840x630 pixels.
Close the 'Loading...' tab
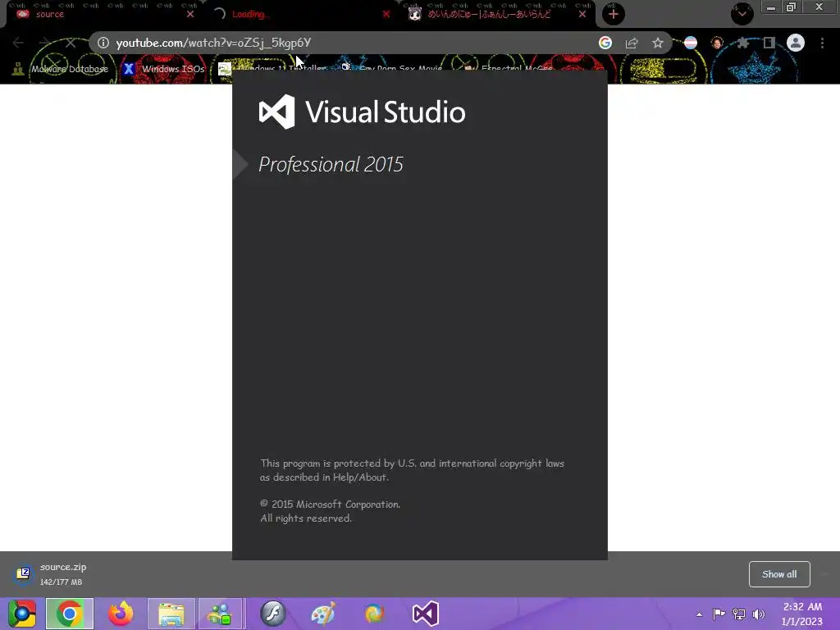click(386, 14)
